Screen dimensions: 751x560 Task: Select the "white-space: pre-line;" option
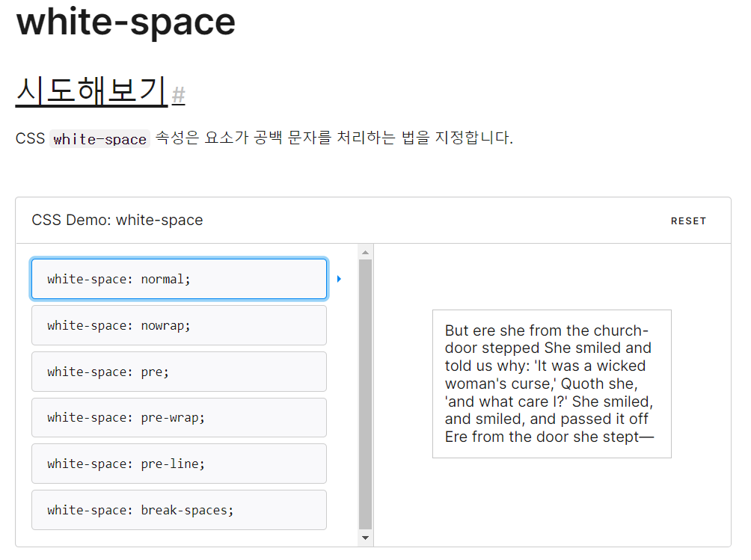coord(179,464)
